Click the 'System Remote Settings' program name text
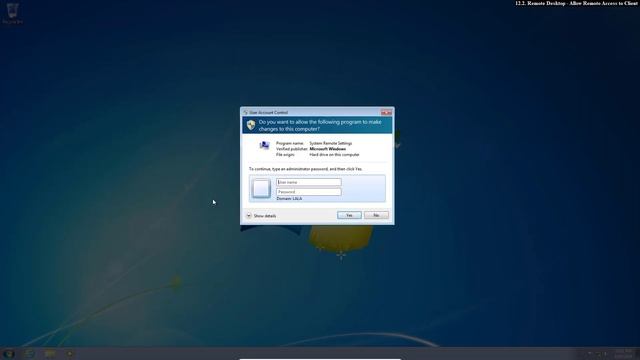Image resolution: width=640 pixels, height=360 pixels. click(x=330, y=143)
